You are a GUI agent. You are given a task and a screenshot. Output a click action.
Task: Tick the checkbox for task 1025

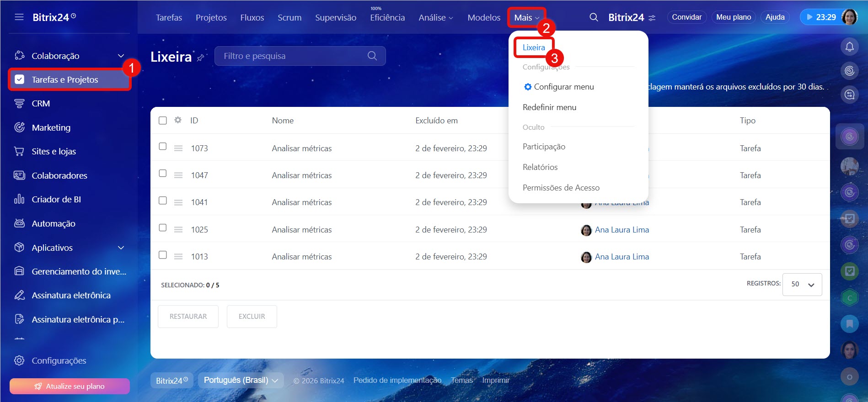(163, 227)
